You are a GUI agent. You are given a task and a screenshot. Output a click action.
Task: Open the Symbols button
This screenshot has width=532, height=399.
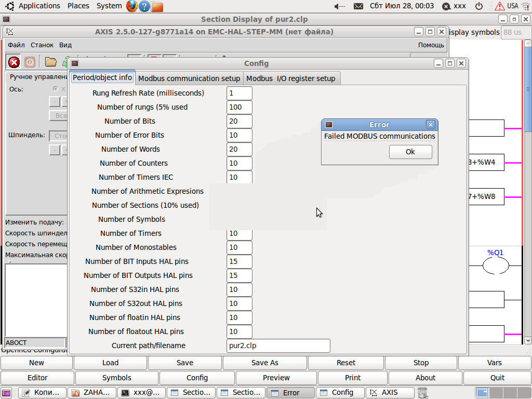point(117,378)
